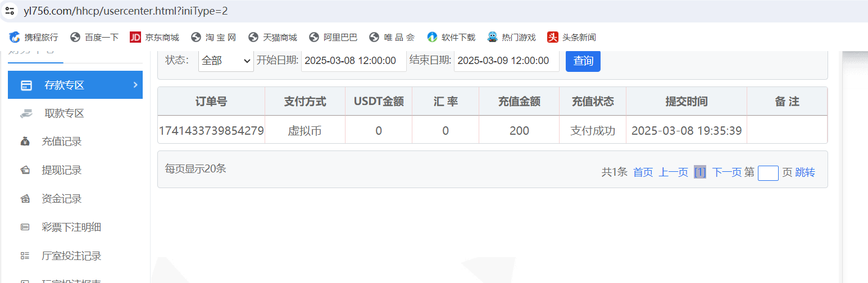Click the 彩票下注明细 icon
Viewport: 868px width, 283px height.
coord(25,227)
